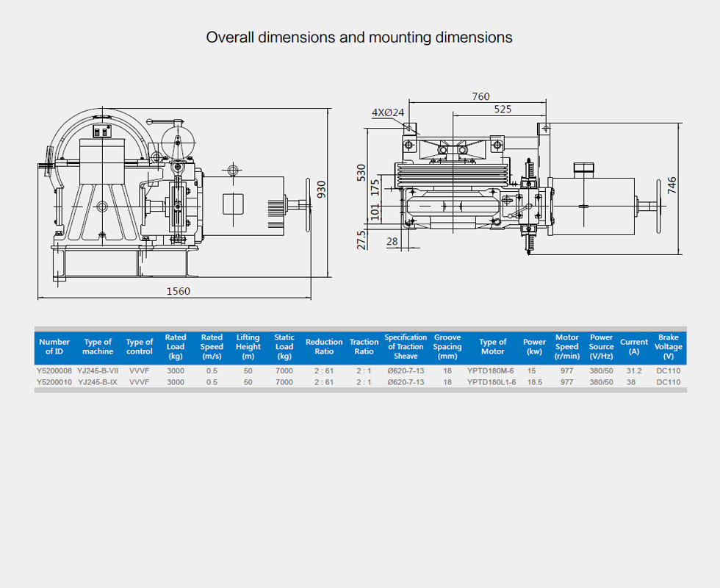The image size is (720, 588).
Task: Click the 31.2 current value cell
Action: click(x=633, y=371)
